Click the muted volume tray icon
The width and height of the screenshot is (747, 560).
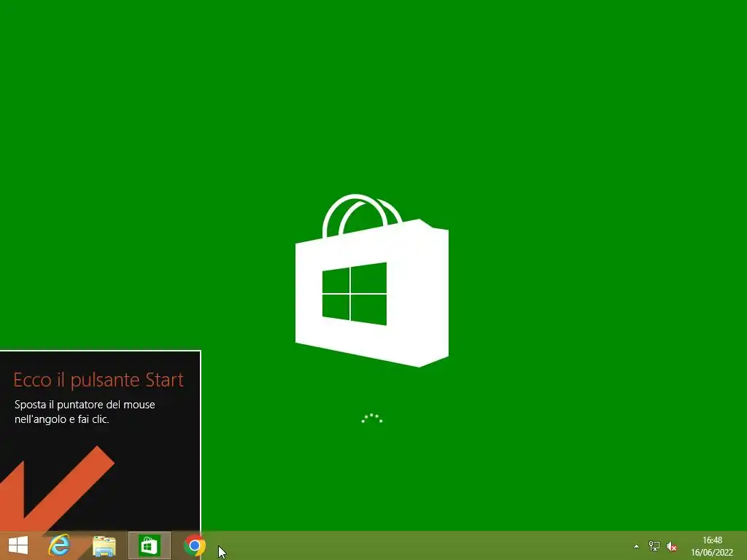[x=672, y=546]
